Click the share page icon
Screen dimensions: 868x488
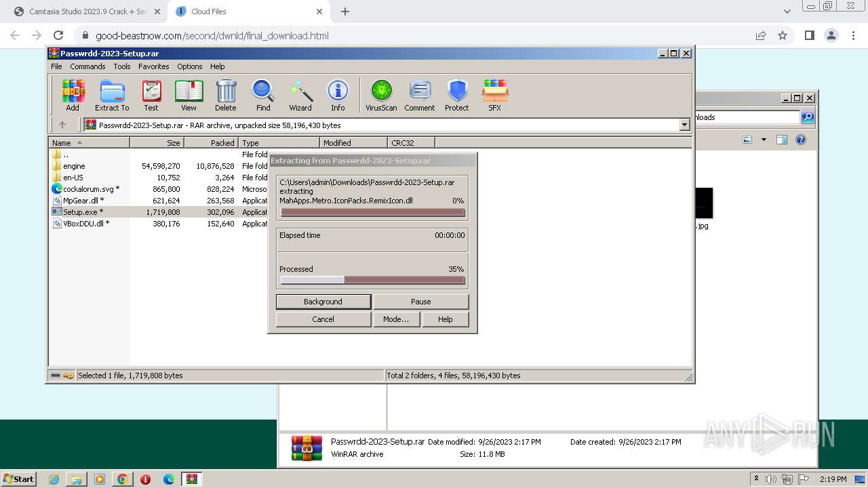(x=761, y=35)
